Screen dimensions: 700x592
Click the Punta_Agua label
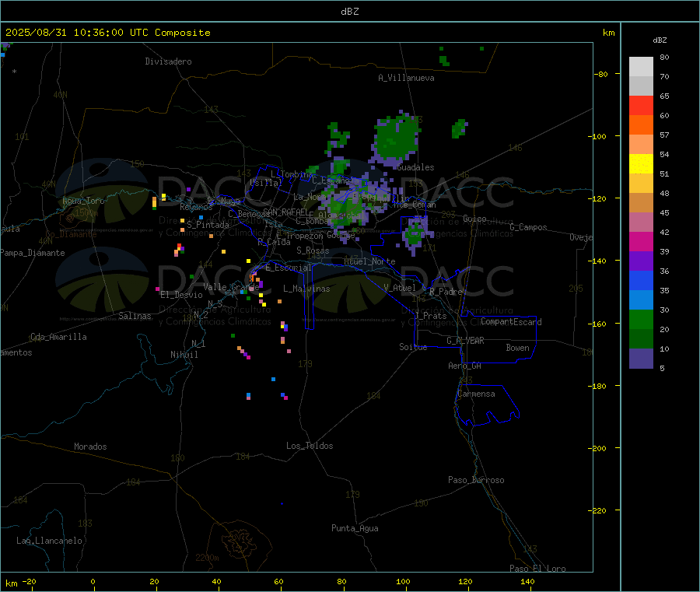[355, 529]
